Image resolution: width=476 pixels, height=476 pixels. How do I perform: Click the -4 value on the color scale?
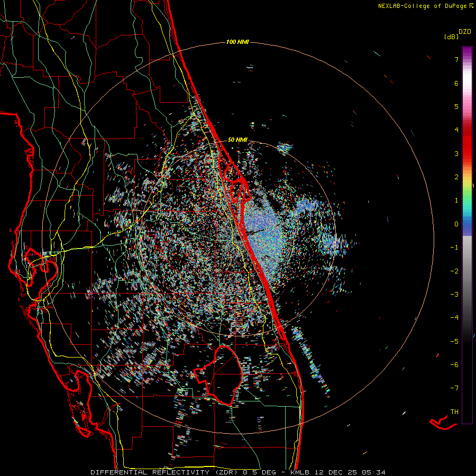click(454, 317)
